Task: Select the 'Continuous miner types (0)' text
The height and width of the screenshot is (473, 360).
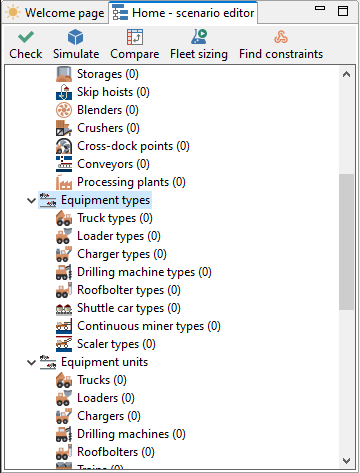Action: tap(149, 326)
